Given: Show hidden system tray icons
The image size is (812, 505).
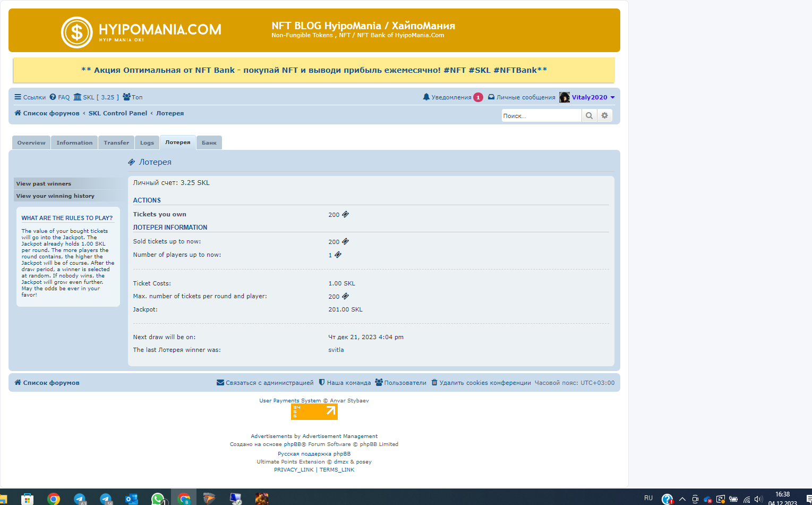Looking at the screenshot, I should (x=682, y=499).
